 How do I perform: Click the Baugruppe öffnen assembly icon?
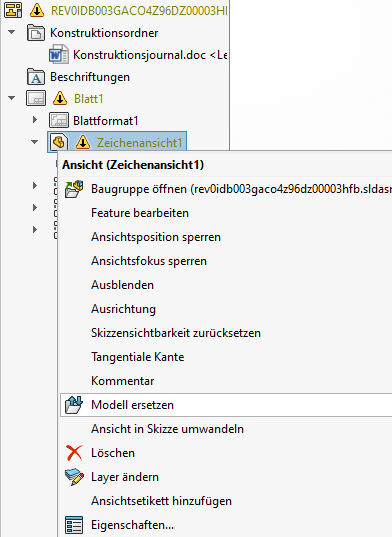click(74, 189)
